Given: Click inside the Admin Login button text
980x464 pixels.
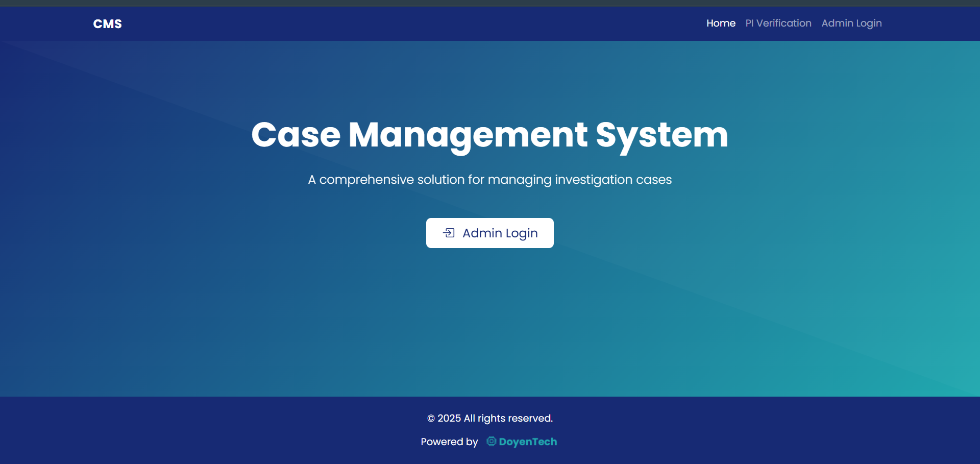Looking at the screenshot, I should [x=500, y=233].
